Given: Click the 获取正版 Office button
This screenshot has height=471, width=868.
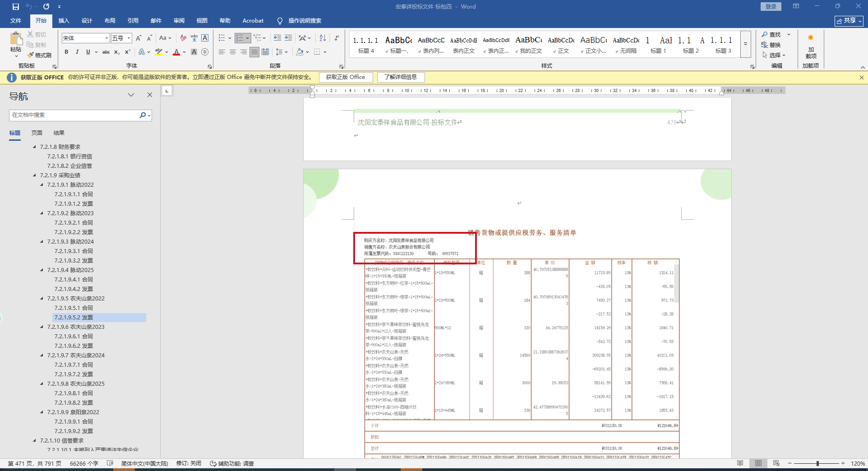Looking at the screenshot, I should coord(345,77).
